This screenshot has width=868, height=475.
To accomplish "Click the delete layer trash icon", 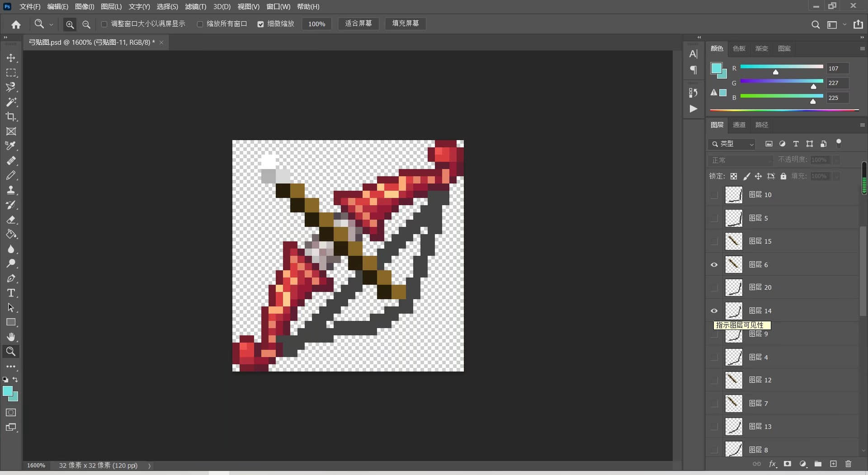I will click(848, 464).
